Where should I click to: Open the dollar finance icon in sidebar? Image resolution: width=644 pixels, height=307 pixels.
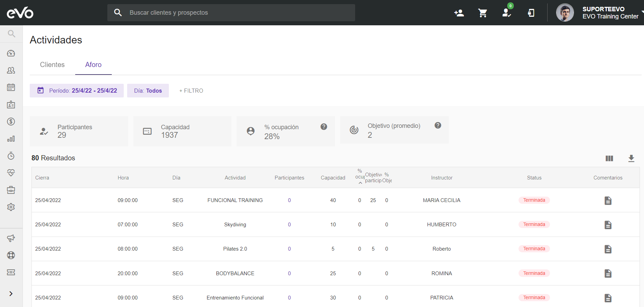[11, 122]
